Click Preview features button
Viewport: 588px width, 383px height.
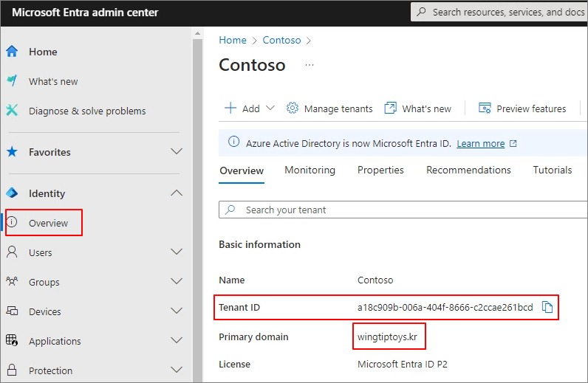pyautogui.click(x=522, y=108)
